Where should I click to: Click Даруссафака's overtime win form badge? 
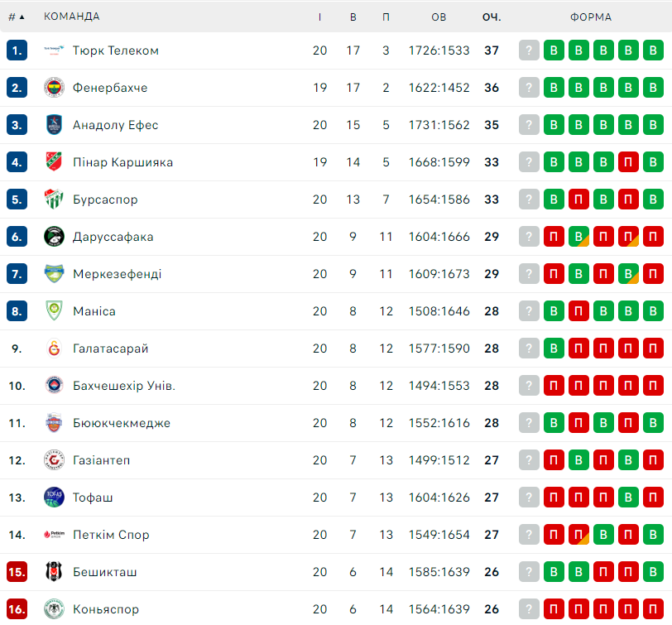578,236
